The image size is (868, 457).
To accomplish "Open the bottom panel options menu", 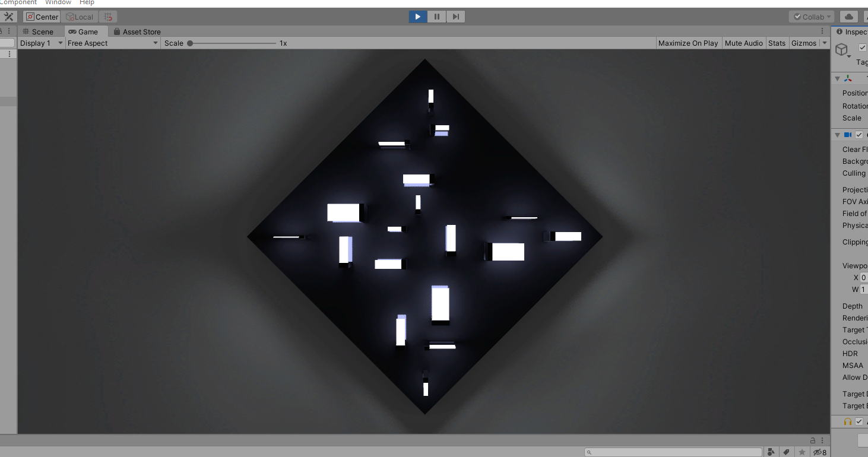I will point(822,440).
